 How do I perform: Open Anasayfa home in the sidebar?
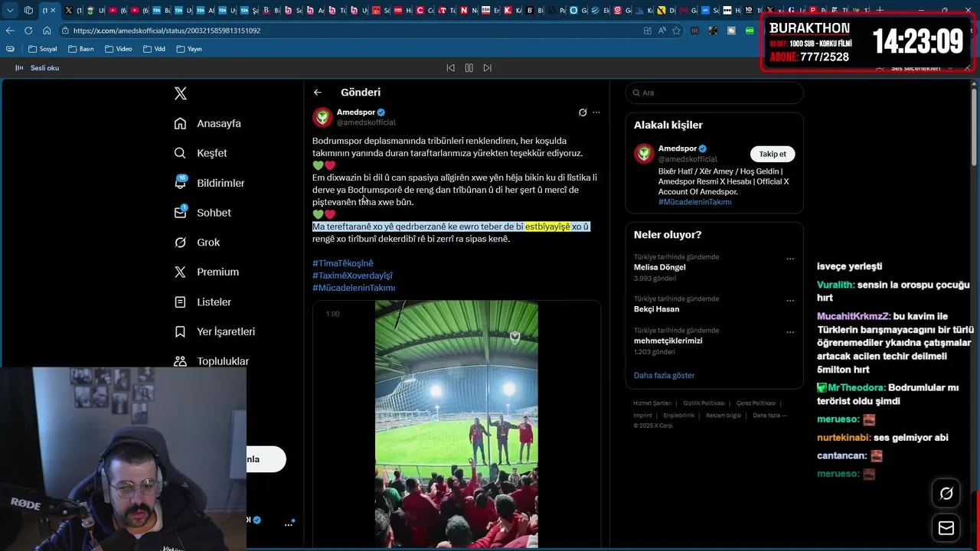click(x=207, y=123)
